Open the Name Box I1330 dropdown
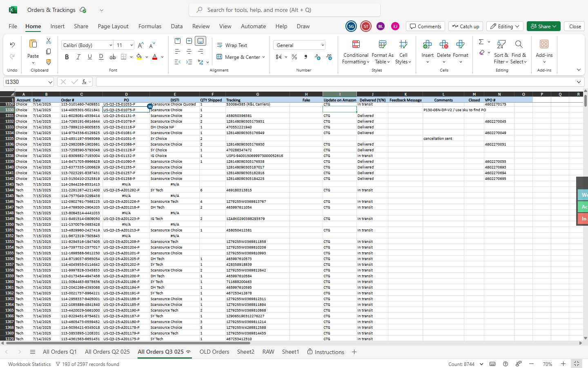Viewport: 588px width, 368px height. tap(50, 82)
